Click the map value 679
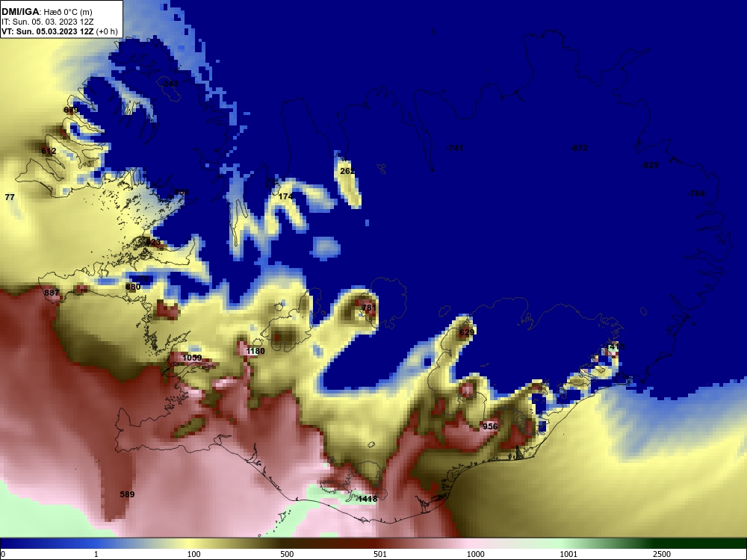Image resolution: width=747 pixels, height=560 pixels. click(x=71, y=110)
